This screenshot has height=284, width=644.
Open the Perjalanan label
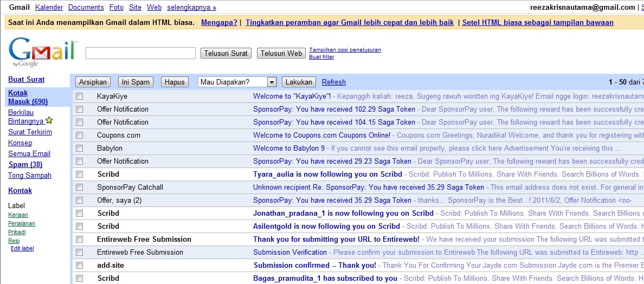tap(22, 224)
